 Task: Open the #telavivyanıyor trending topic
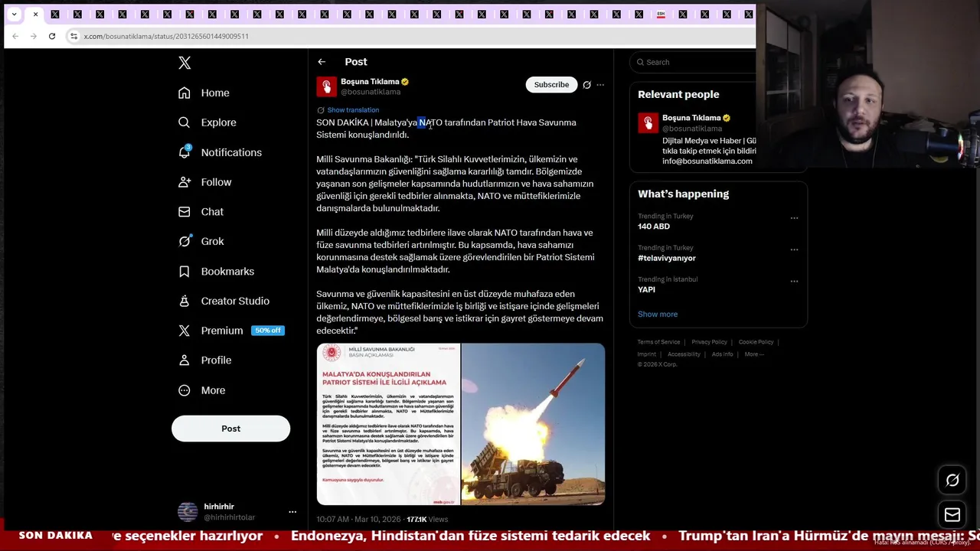coord(667,258)
